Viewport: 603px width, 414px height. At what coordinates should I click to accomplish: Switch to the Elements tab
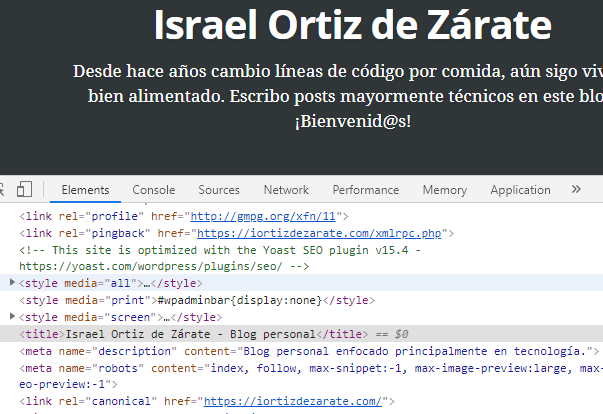click(x=85, y=190)
